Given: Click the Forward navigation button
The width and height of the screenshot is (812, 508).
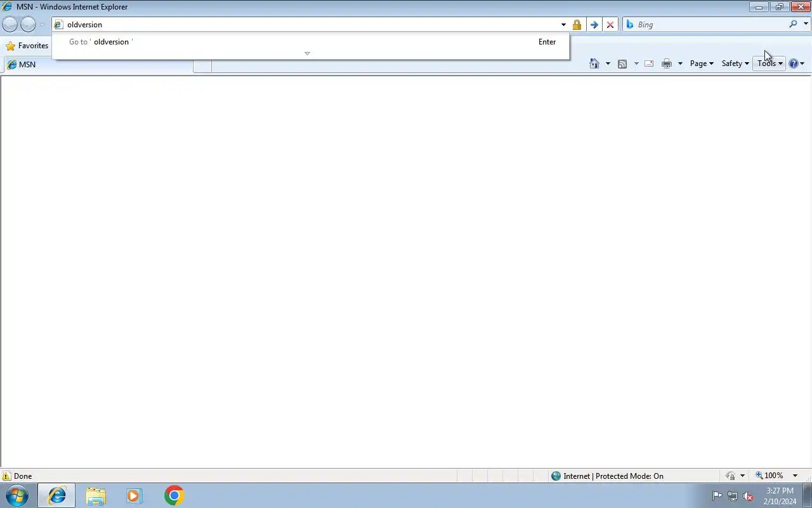Looking at the screenshot, I should pyautogui.click(x=29, y=24).
